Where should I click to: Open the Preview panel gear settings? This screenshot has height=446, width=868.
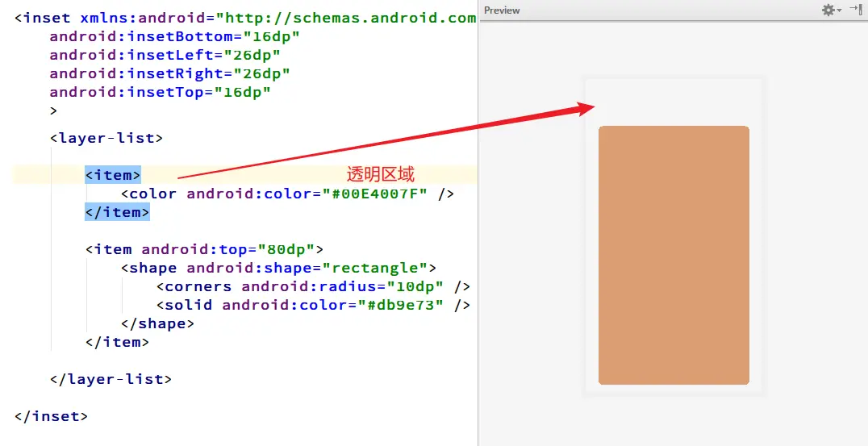tap(828, 10)
